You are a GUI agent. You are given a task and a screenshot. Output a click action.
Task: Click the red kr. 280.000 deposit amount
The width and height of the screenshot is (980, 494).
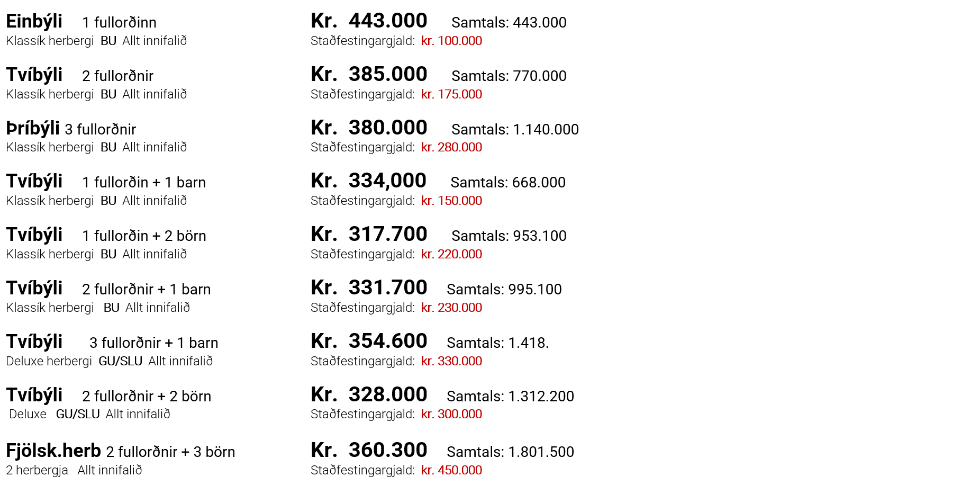451,147
